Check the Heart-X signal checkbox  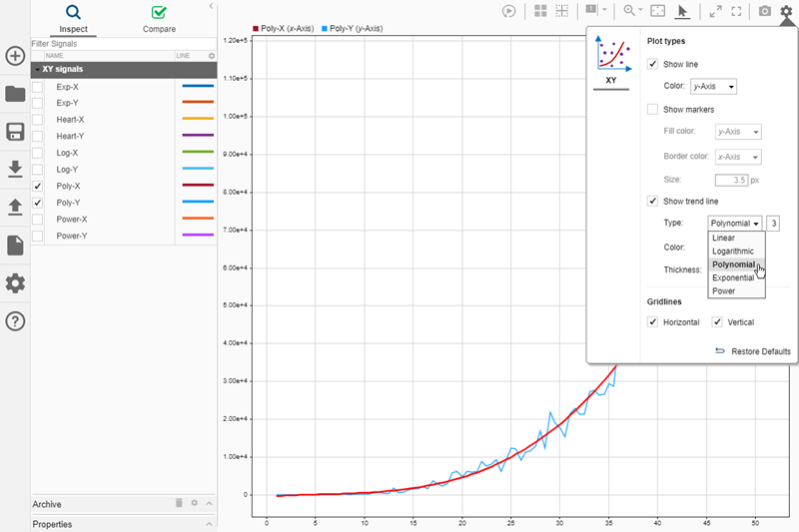pyautogui.click(x=37, y=120)
